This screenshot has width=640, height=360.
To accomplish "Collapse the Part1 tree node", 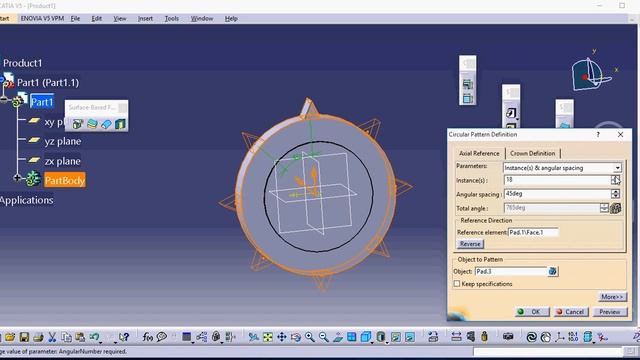I will (4, 100).
